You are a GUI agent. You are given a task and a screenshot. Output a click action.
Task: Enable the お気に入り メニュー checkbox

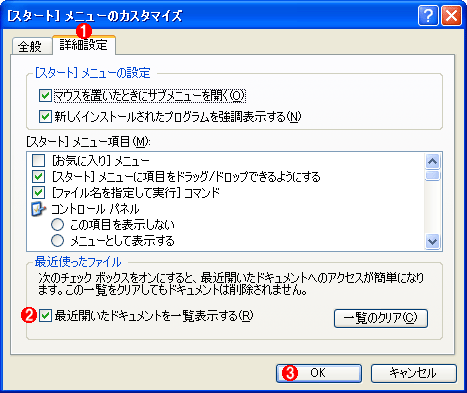pos(38,161)
